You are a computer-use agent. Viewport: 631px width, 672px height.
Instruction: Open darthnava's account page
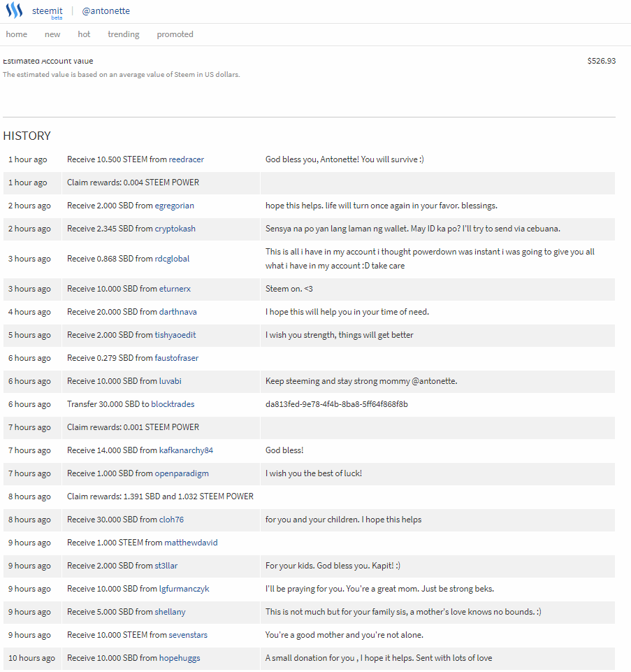pos(177,312)
